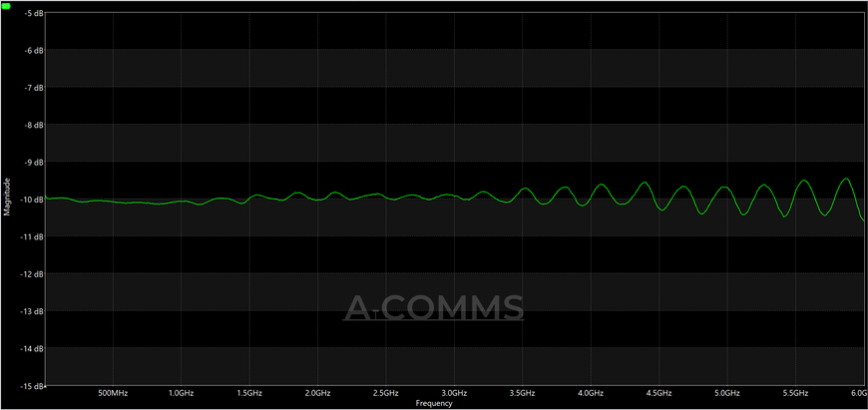This screenshot has width=868, height=410.
Task: Click the -11 dB axis label
Action: [32, 236]
